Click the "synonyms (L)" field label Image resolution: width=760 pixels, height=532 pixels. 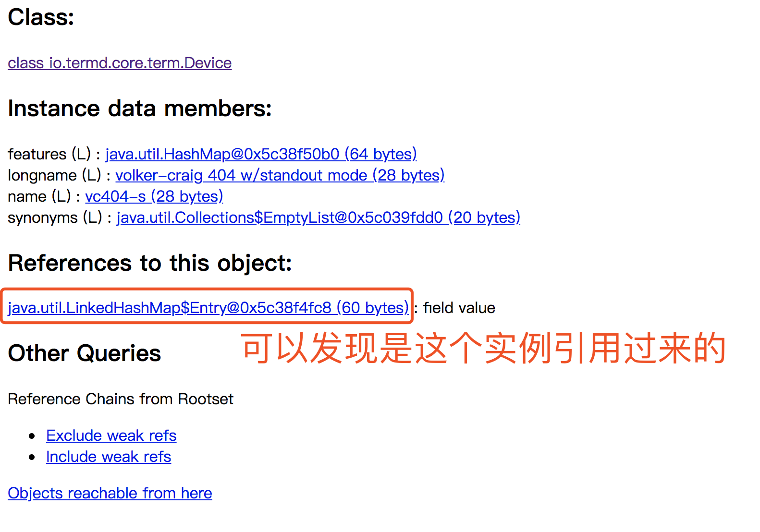click(55, 218)
